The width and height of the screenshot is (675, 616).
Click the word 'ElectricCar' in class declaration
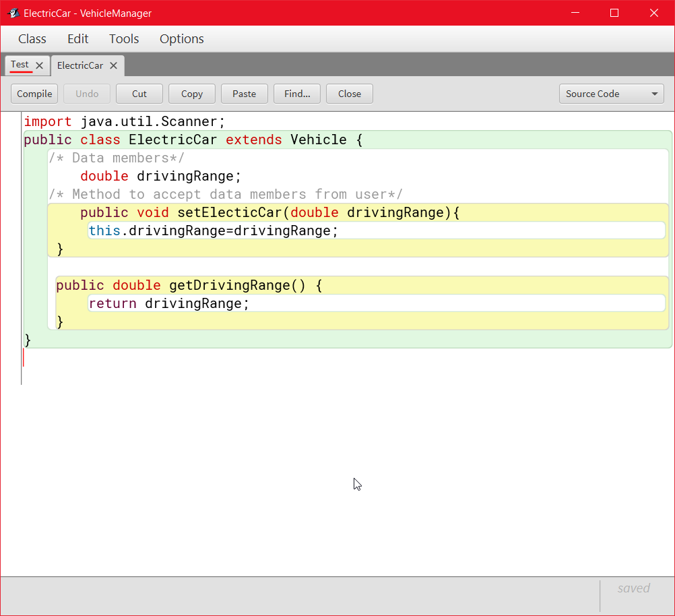pos(172,140)
